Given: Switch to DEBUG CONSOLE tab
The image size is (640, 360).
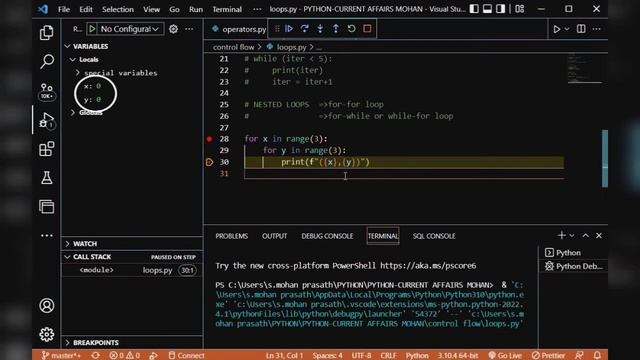Looking at the screenshot, I should pos(327,236).
